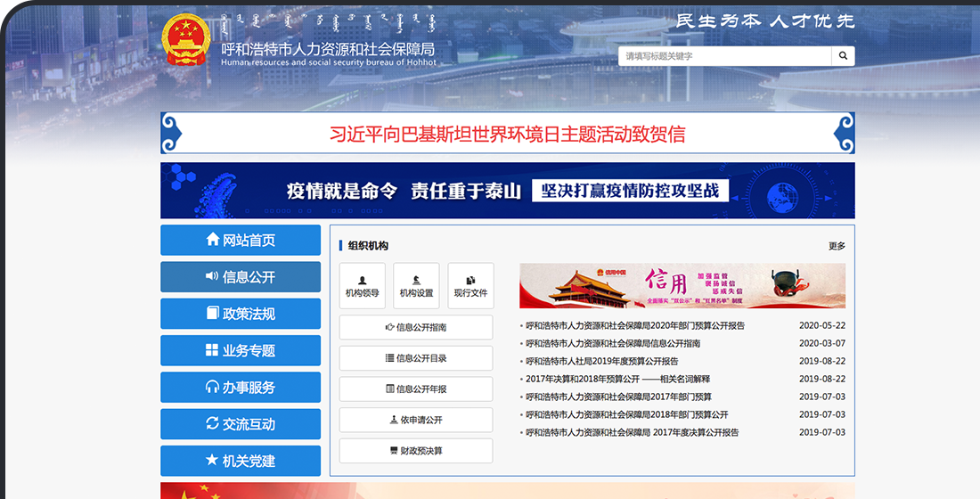Open 业务专题 sidebar section
The image size is (980, 499).
click(241, 351)
